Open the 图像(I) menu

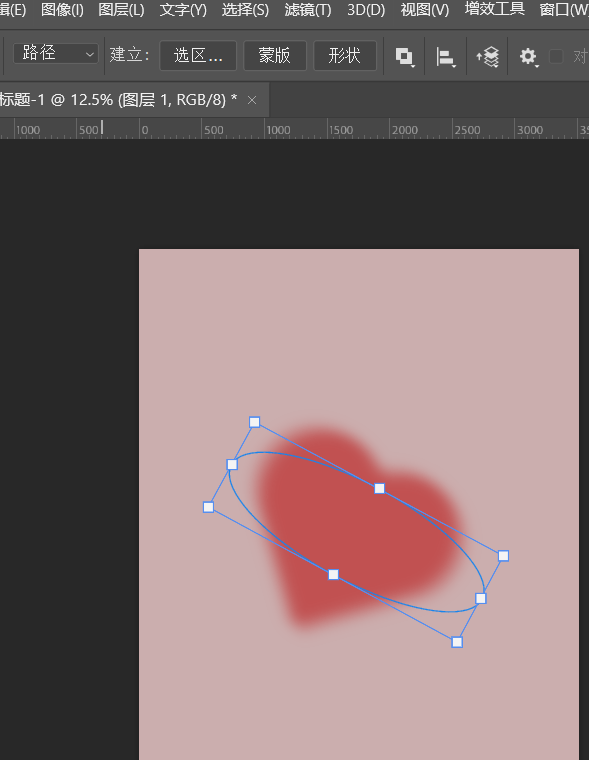tap(62, 10)
